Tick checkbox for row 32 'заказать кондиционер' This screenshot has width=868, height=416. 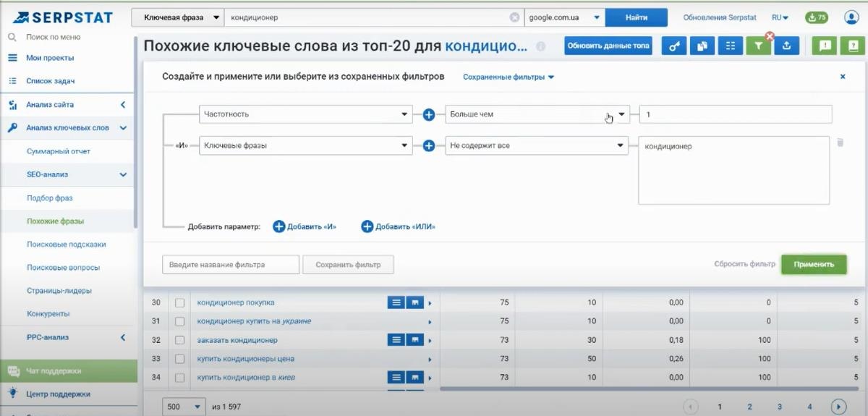(x=180, y=340)
